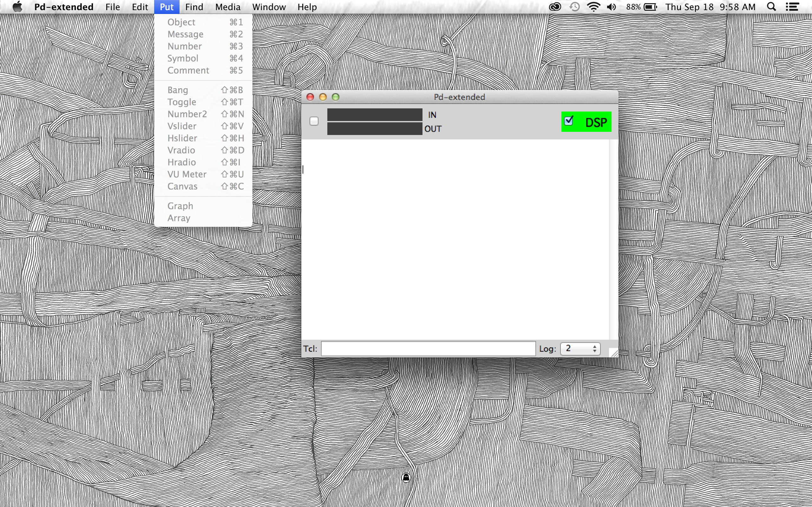
Task: Insert a Bang object
Action: pyautogui.click(x=178, y=90)
